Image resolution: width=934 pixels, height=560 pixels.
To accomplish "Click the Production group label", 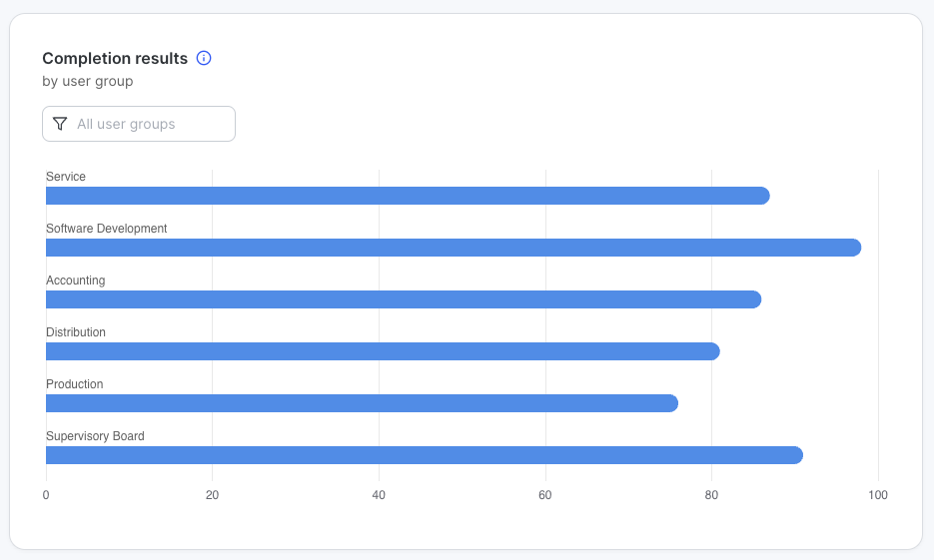I will tap(75, 384).
